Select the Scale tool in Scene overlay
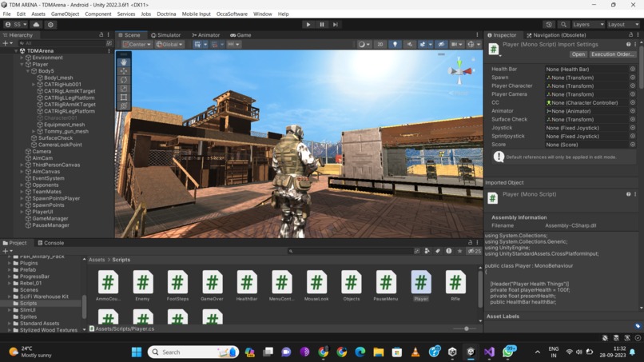The width and height of the screenshot is (644, 362). [124, 89]
